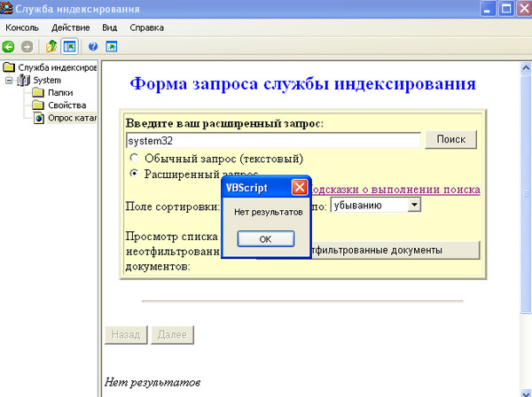This screenshot has height=397, width=532.
Task: Select the Свойства tree item
Action: click(x=67, y=105)
